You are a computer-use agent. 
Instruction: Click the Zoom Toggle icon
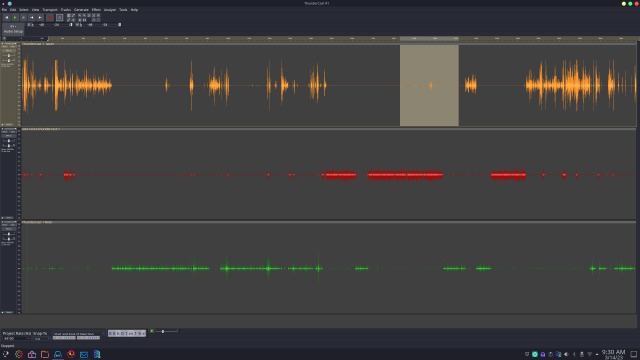98,16
